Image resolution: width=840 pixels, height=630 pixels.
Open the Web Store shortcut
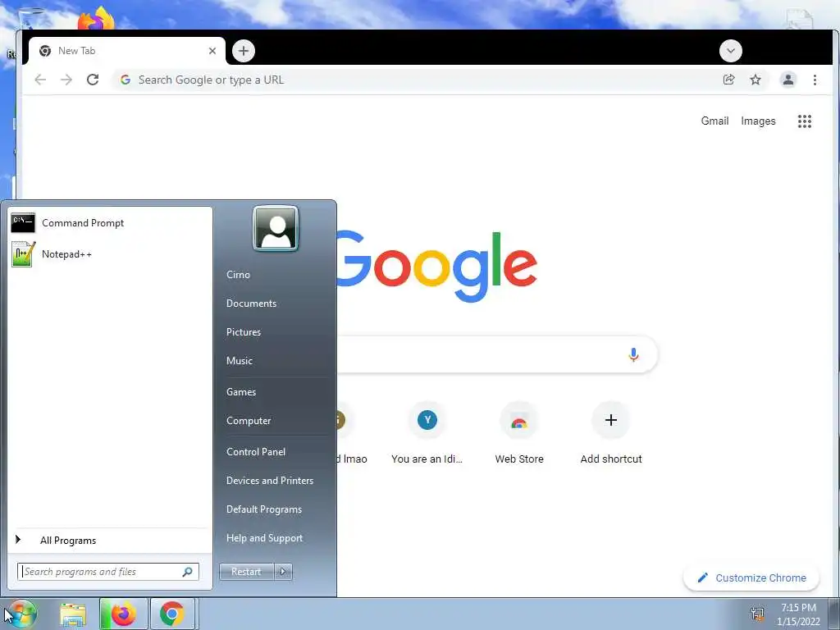pyautogui.click(x=519, y=433)
